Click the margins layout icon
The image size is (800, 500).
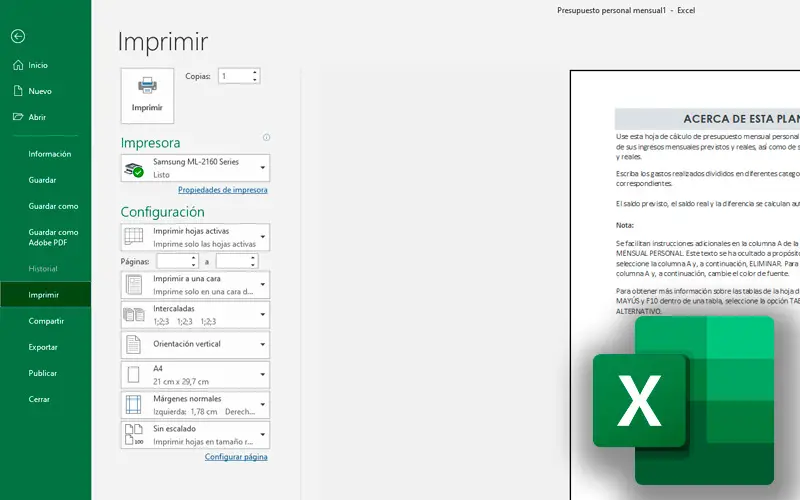click(x=133, y=405)
